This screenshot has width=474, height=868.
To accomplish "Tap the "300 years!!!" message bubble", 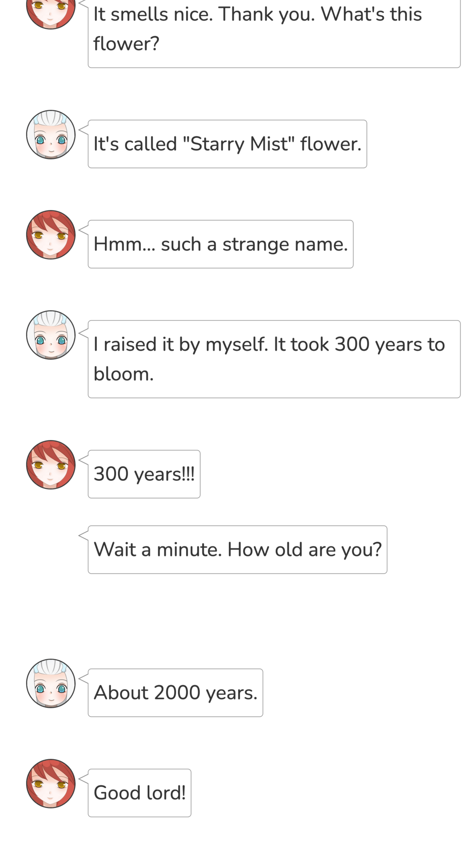I will 144,474.
